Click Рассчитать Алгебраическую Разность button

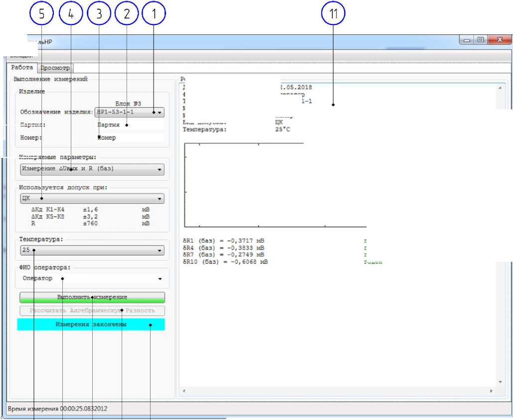click(x=92, y=311)
